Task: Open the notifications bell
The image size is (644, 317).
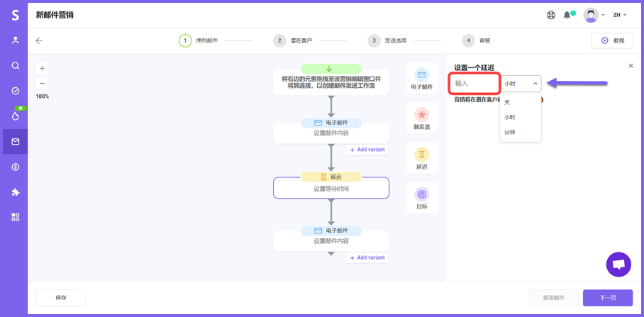Action: point(567,15)
